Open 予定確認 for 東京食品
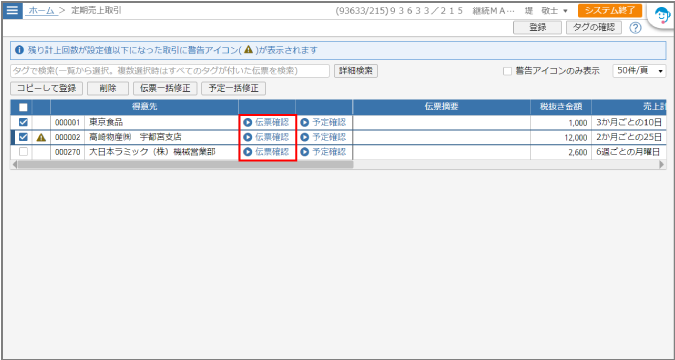This screenshot has width=675, height=360. pyautogui.click(x=323, y=122)
